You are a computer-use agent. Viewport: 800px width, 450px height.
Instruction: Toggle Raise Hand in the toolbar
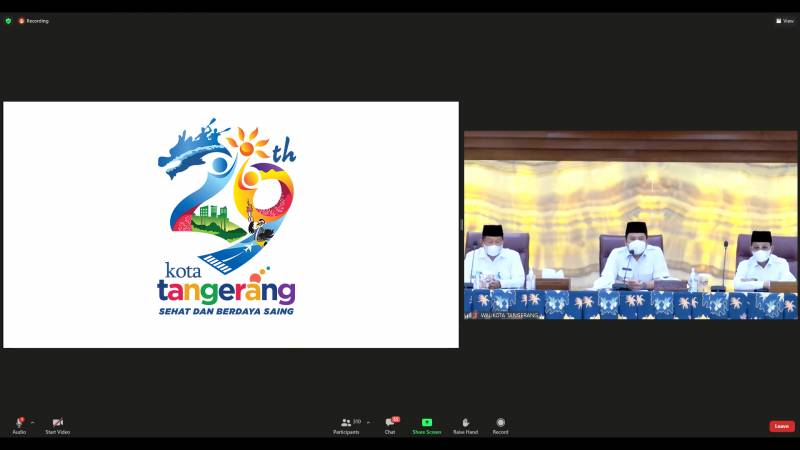click(465, 423)
